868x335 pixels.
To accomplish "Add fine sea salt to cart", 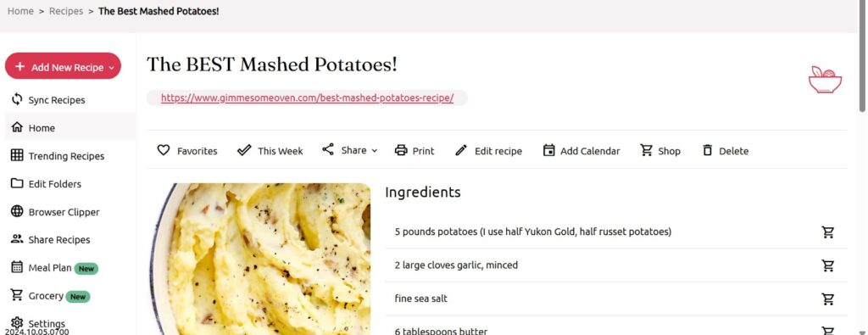I will (x=828, y=299).
